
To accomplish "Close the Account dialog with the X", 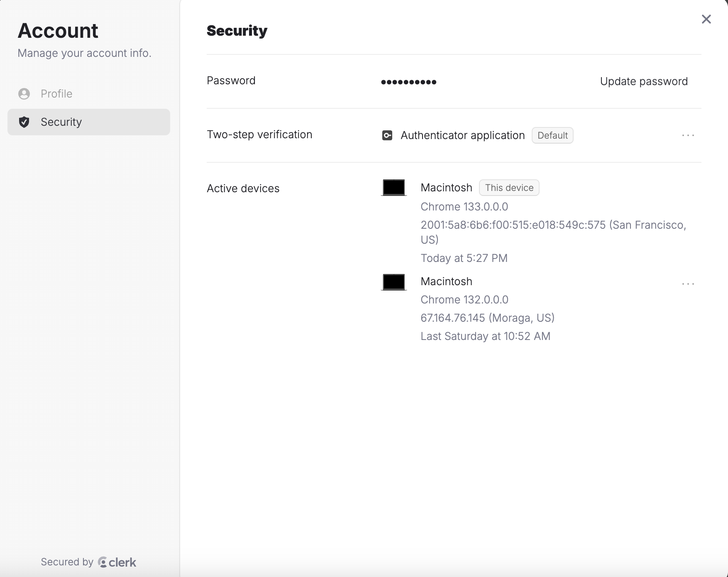I will 706,19.
